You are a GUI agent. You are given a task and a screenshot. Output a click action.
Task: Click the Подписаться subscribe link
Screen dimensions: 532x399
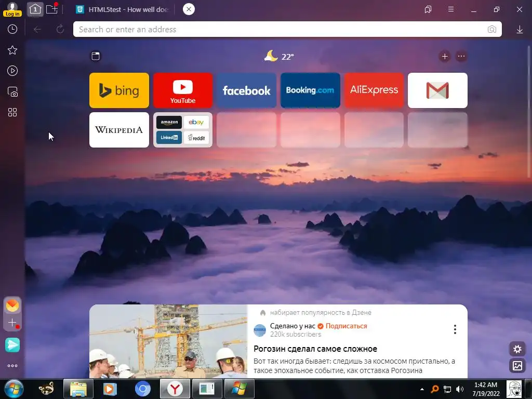(346, 326)
